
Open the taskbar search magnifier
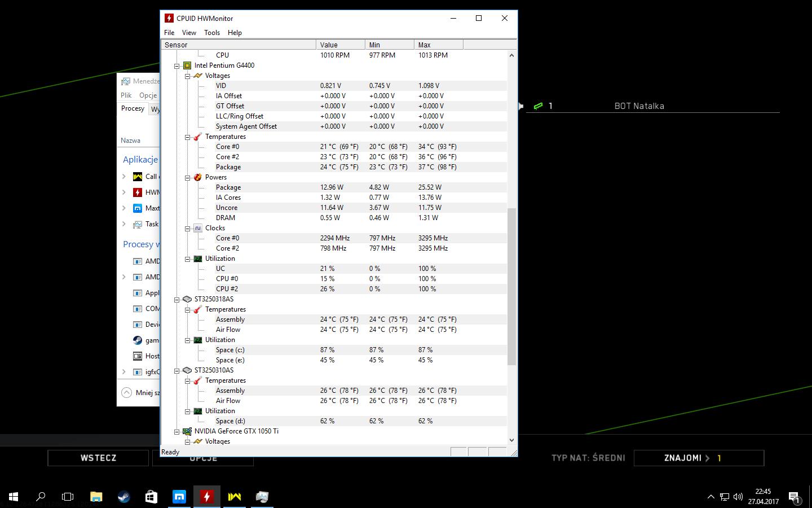41,497
